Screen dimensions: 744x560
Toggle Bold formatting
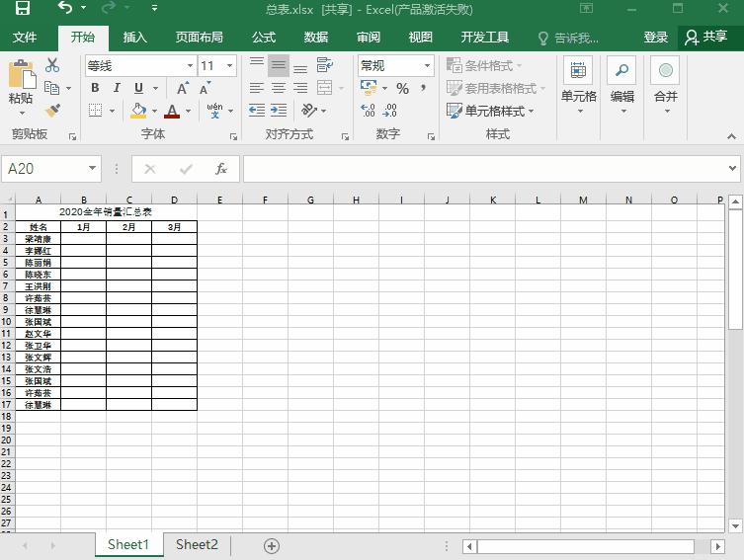point(95,88)
